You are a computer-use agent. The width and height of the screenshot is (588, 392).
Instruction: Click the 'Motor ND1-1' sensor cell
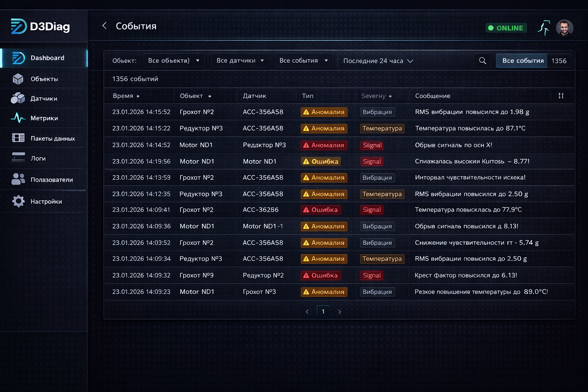pos(263,226)
